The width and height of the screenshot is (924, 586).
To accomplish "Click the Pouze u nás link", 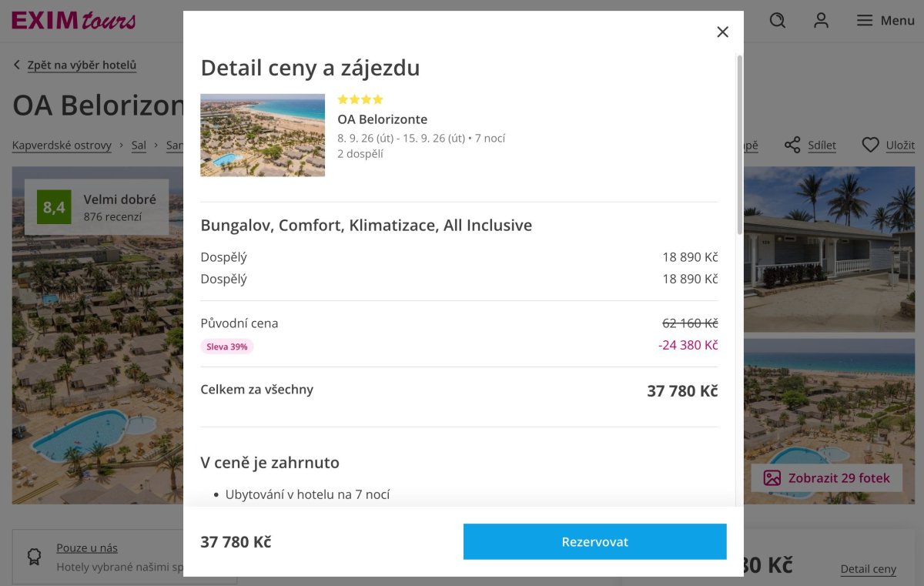I will [87, 548].
